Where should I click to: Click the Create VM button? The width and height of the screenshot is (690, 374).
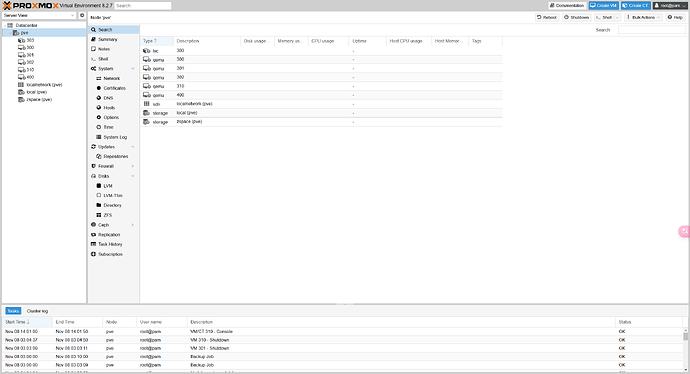(x=604, y=5)
